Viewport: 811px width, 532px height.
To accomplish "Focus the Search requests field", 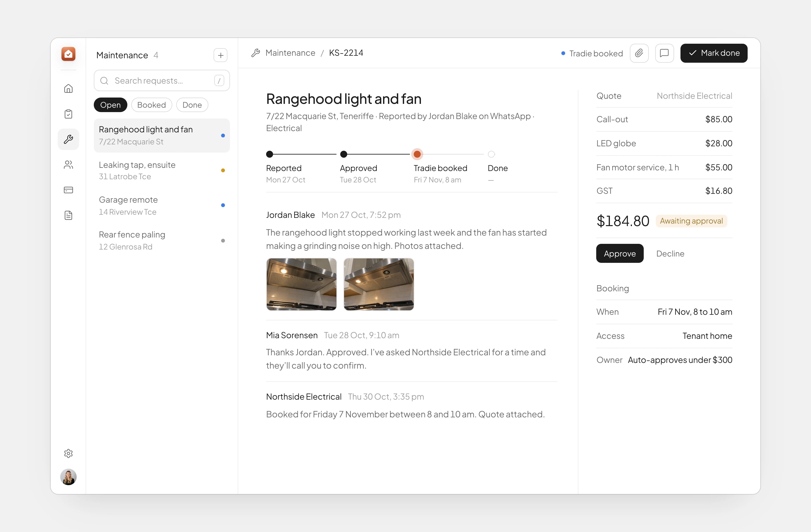I will [x=162, y=81].
